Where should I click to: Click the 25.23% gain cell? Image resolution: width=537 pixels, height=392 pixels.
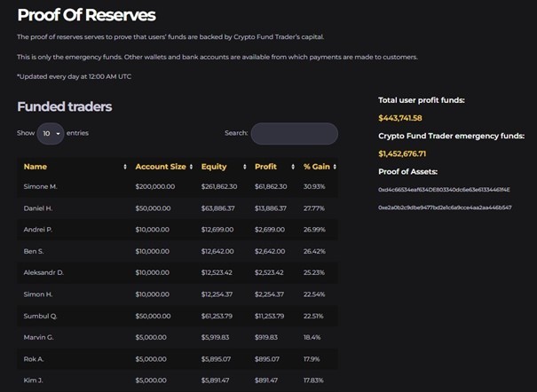coord(314,272)
